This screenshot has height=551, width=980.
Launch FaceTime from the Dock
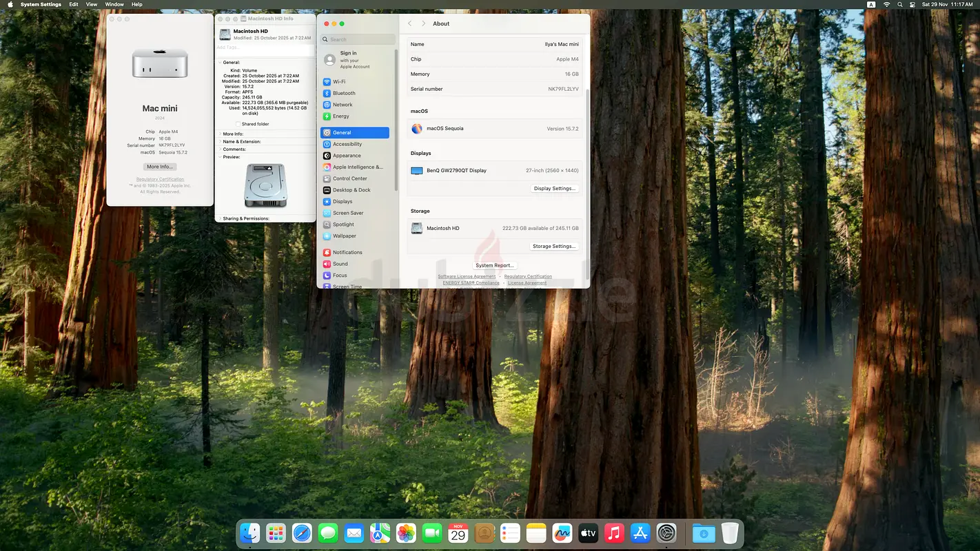[x=432, y=533]
